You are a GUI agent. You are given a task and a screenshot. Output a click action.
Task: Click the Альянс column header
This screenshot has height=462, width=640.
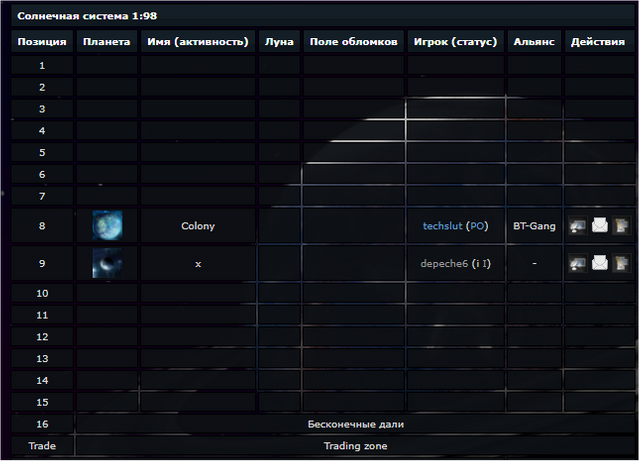tap(534, 42)
